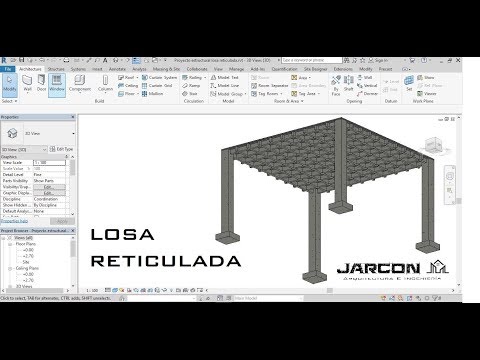
Task: Open the Annotate ribbon tab
Action: 117,69
